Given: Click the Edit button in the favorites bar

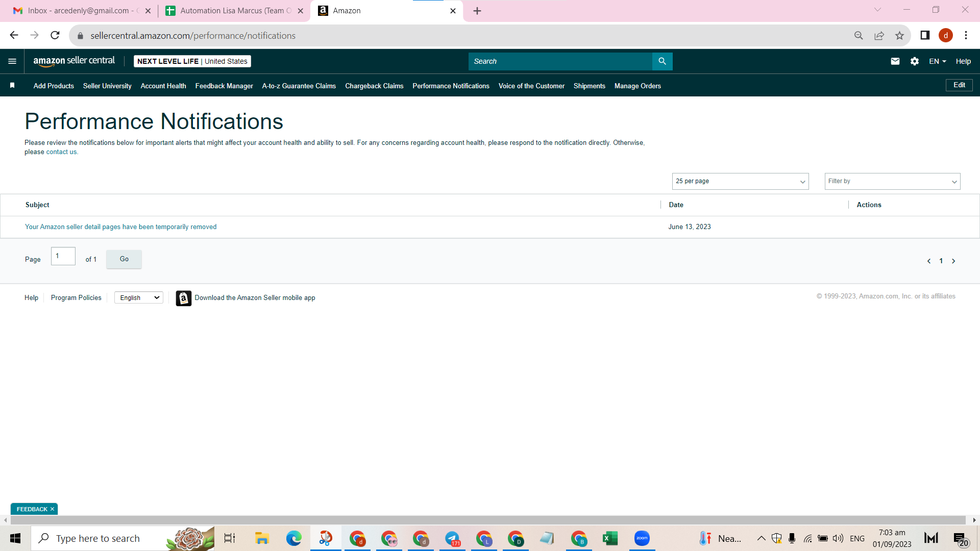Looking at the screenshot, I should tap(959, 85).
